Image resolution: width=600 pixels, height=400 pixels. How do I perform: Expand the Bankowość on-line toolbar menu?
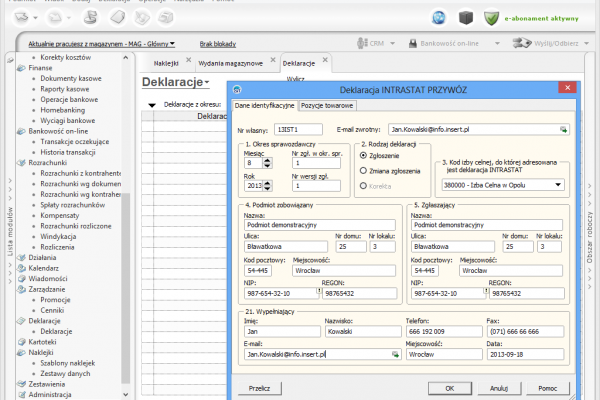point(450,44)
